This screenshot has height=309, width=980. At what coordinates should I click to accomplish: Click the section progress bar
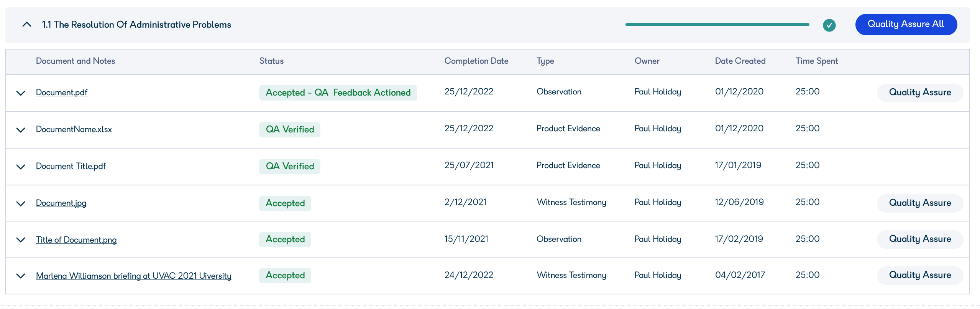tap(717, 25)
